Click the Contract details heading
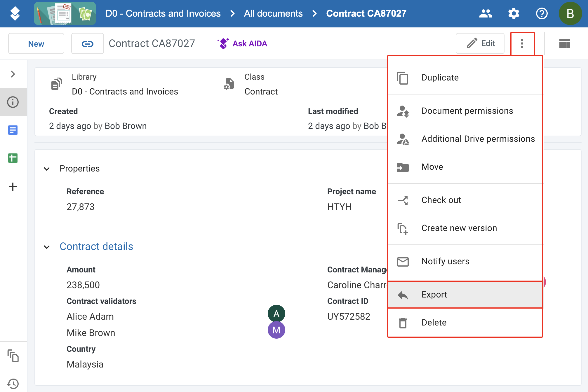588x392 pixels. (x=96, y=247)
